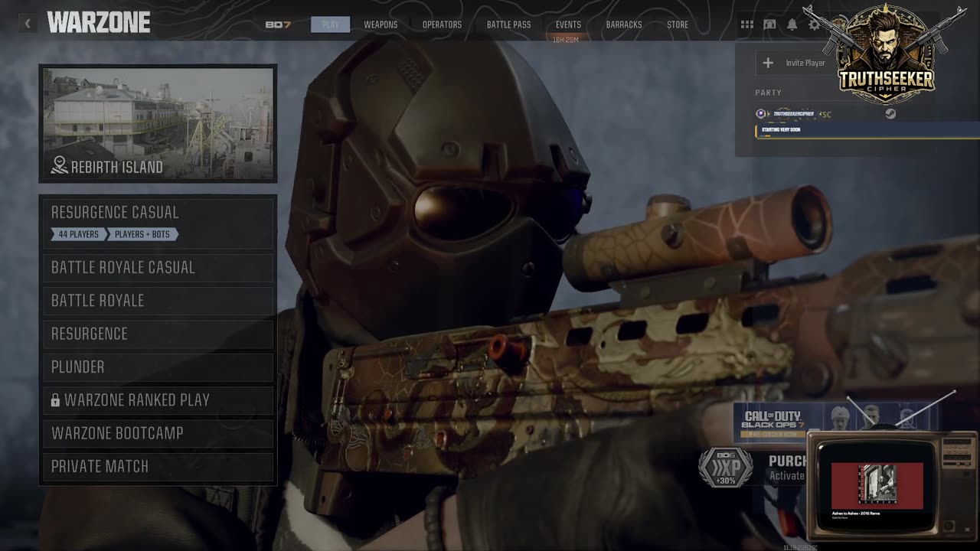Click the TRUTHSEEKERCIPHER party member name
Screen dimensions: 980x551
(793, 114)
